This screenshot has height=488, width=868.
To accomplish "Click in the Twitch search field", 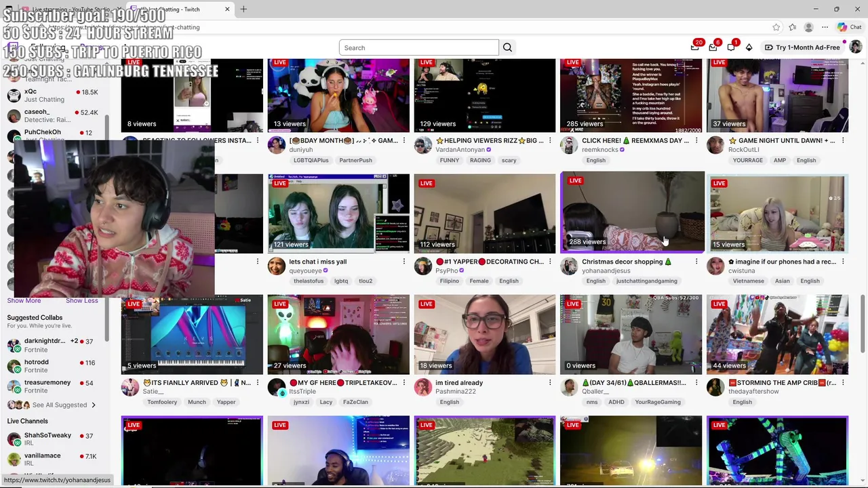I will coord(419,47).
